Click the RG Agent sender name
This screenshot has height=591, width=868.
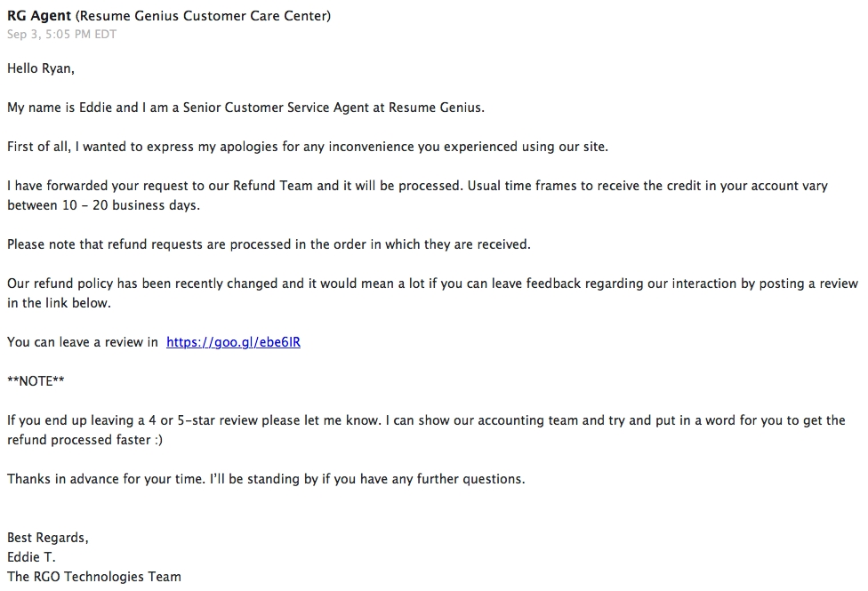39,16
